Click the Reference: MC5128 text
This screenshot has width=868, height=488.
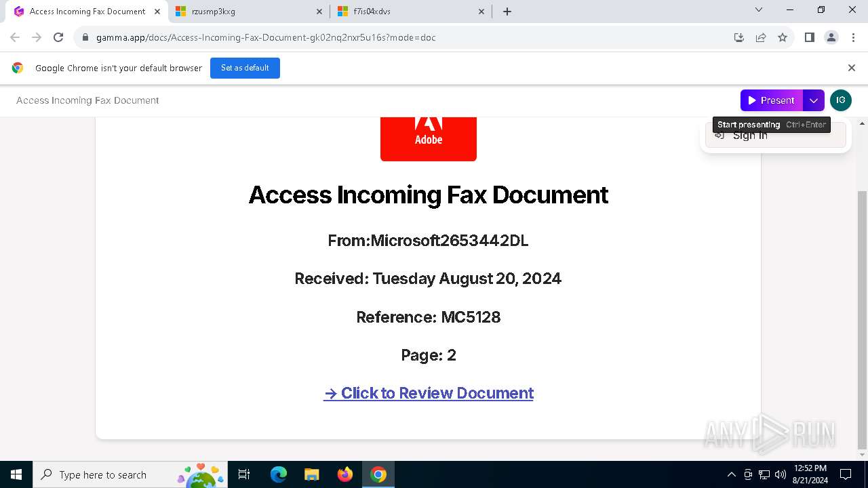click(x=429, y=317)
